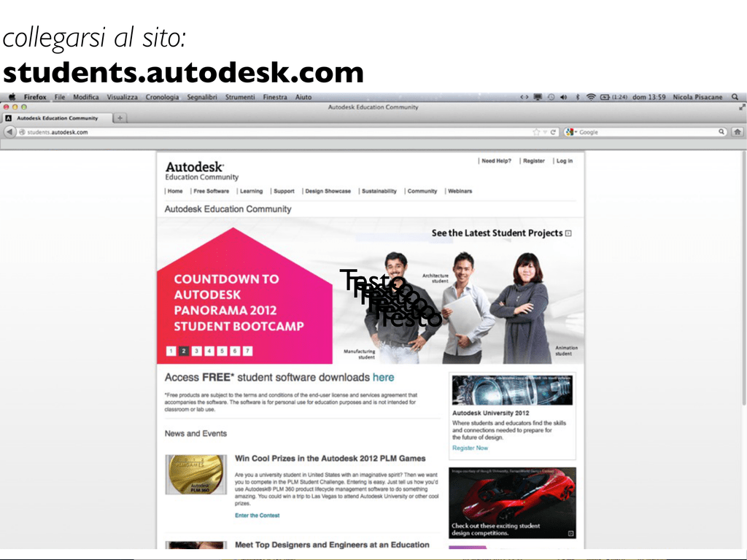Open the Firefox application menu
Viewport: 747px width, 560px height.
(35, 97)
